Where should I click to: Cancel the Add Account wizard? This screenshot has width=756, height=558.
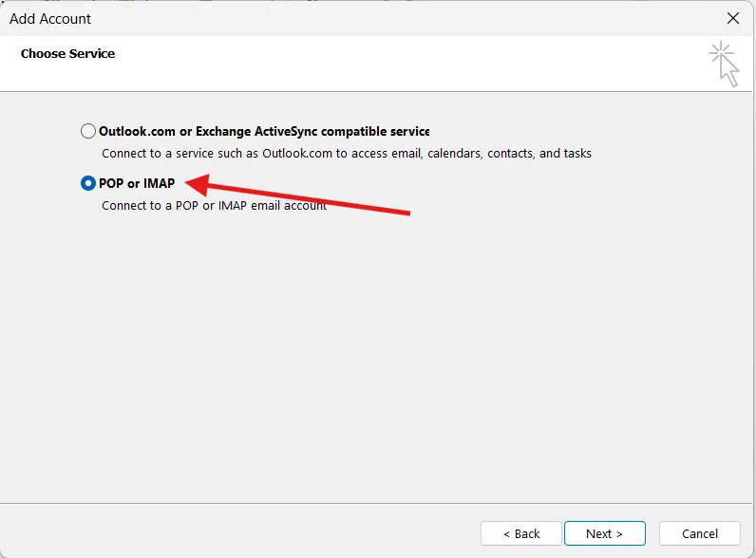(x=700, y=533)
